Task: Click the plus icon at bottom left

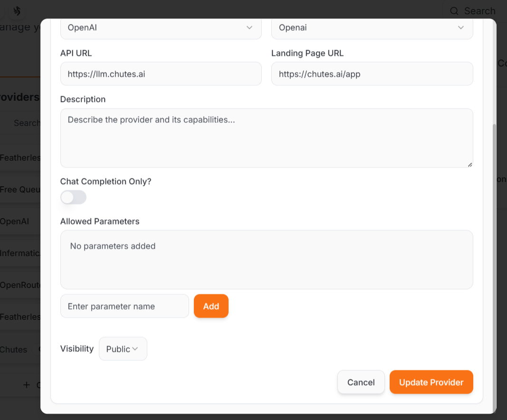Action: pos(27,385)
